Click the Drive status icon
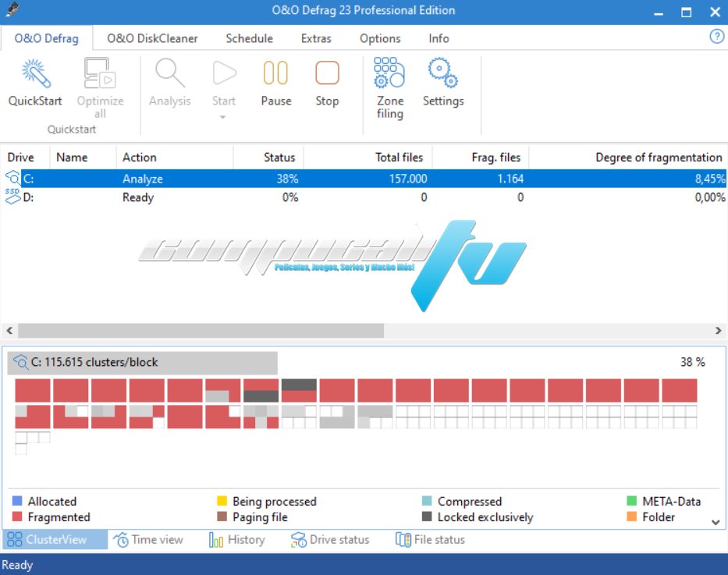Screen dimensions: 728x575 point(299,540)
